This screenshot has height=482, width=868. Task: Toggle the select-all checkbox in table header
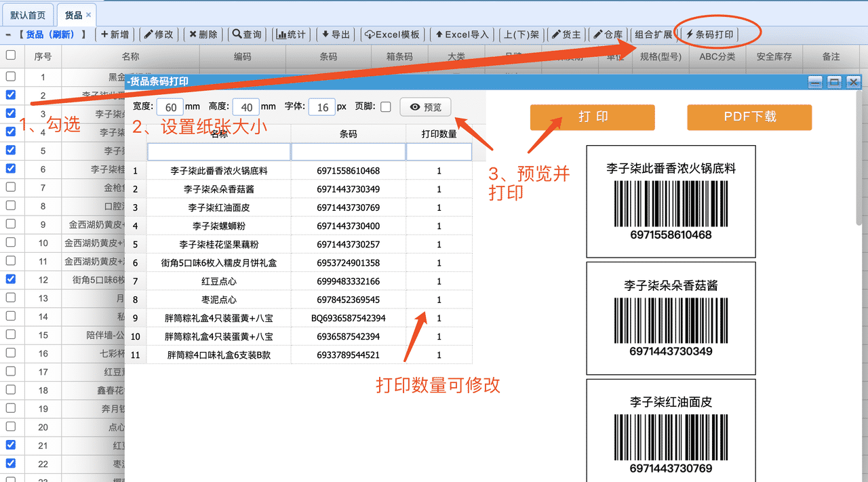(11, 56)
